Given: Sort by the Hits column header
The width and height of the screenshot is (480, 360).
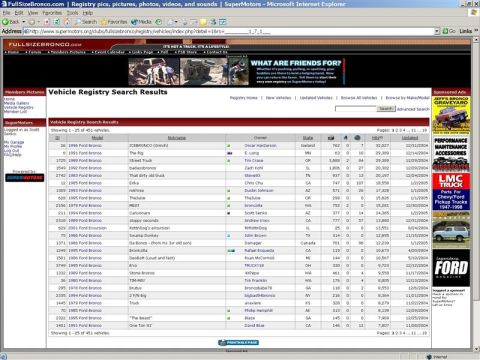Looking at the screenshot, I should click(377, 138).
